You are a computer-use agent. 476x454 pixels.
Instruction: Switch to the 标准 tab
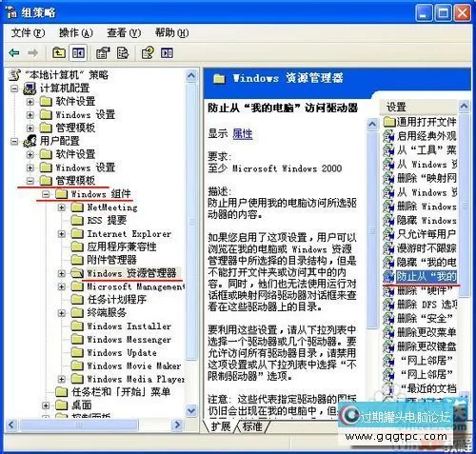click(x=252, y=426)
